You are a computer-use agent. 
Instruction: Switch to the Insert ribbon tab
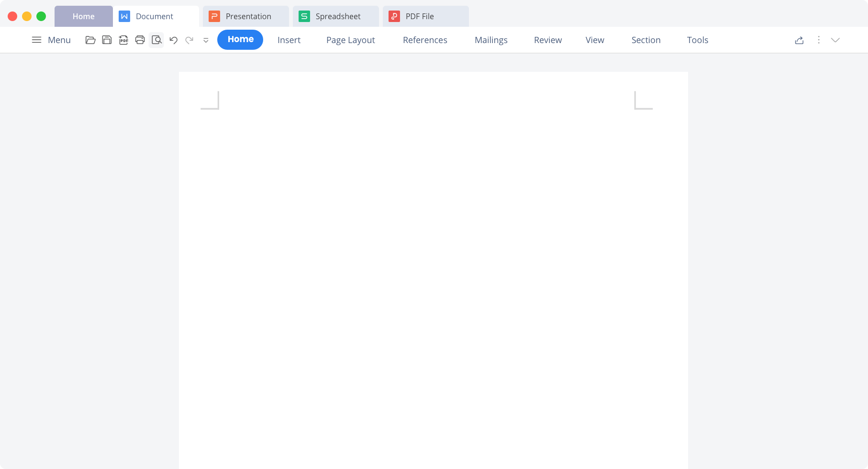pyautogui.click(x=289, y=40)
